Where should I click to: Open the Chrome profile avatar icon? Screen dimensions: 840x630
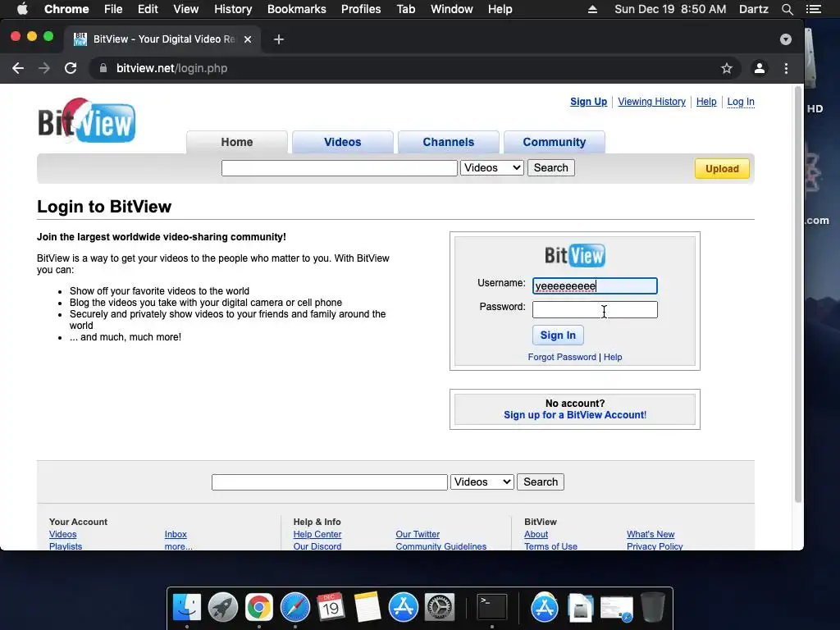[x=759, y=68]
